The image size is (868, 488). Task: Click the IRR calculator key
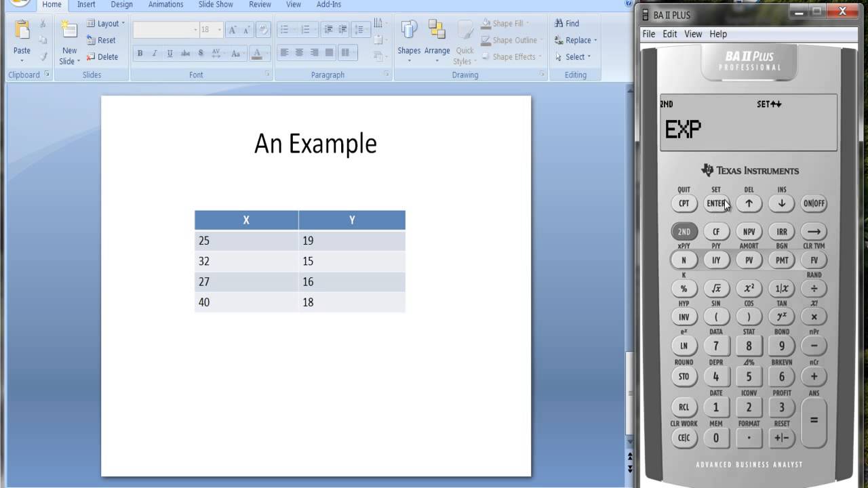click(x=781, y=232)
